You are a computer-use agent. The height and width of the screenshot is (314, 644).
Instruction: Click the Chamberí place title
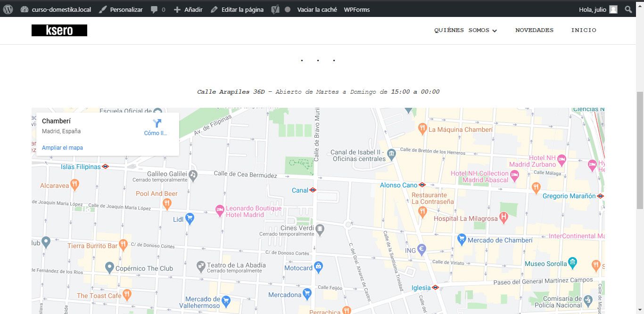pos(56,121)
